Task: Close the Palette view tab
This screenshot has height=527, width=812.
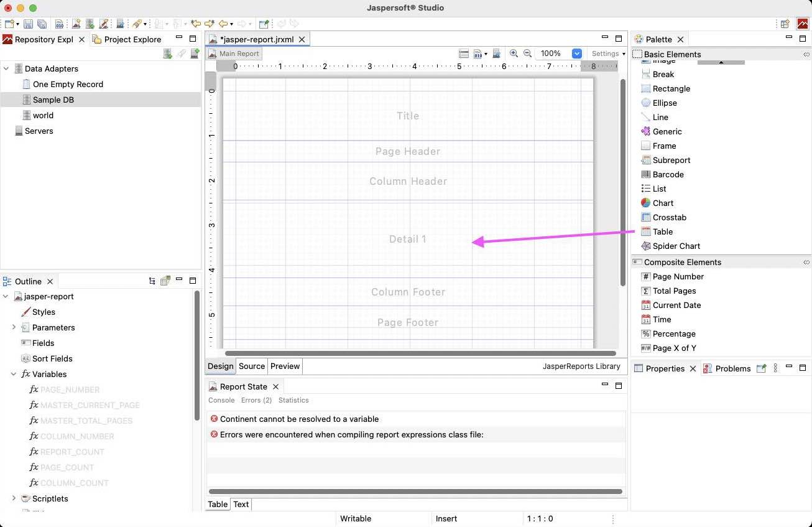Action: pyautogui.click(x=680, y=39)
